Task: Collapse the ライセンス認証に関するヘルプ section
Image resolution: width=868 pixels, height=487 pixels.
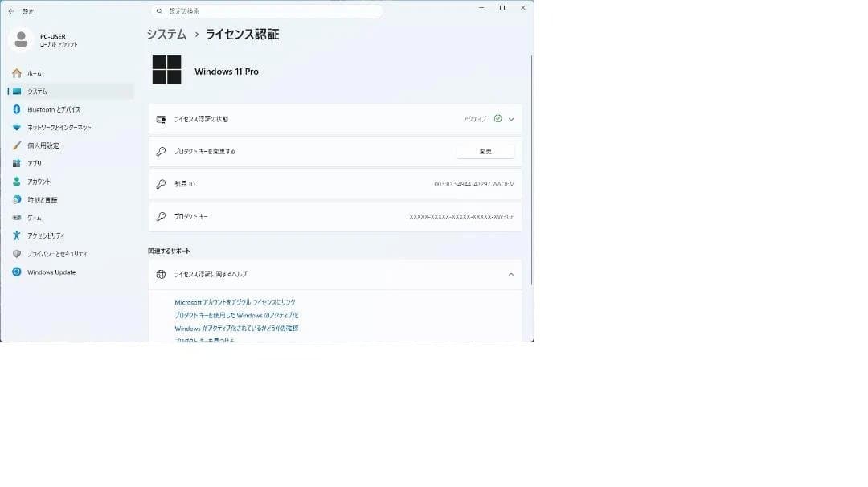Action: pyautogui.click(x=511, y=275)
